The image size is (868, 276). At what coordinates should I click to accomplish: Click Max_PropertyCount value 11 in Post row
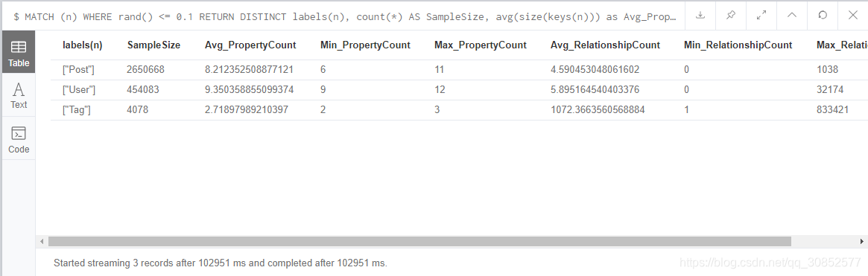(x=440, y=70)
